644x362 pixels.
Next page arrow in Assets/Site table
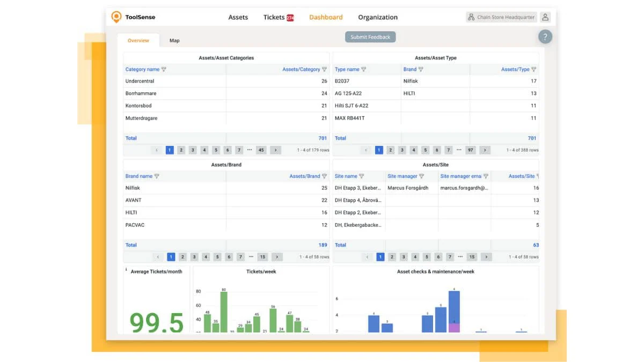click(x=486, y=257)
